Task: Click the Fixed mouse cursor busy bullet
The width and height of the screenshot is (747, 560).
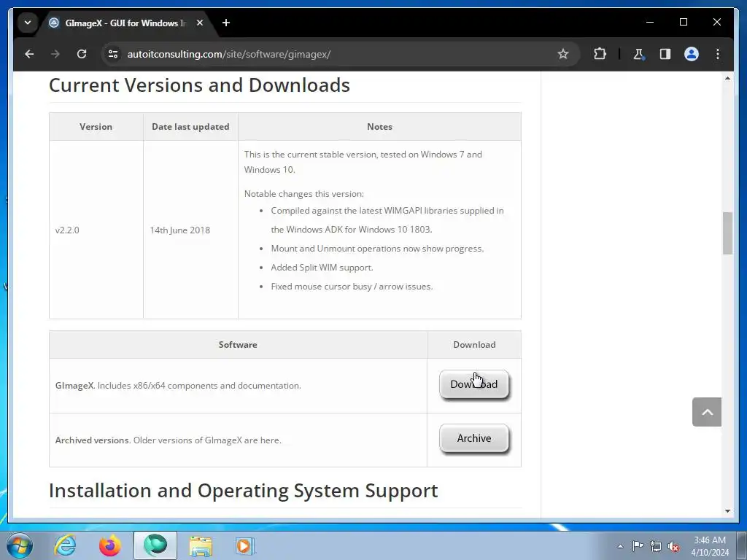Action: tap(352, 287)
